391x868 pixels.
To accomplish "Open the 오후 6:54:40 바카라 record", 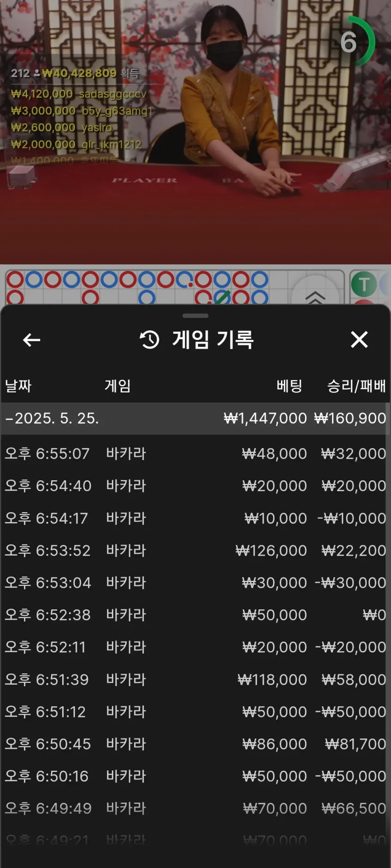I will (x=195, y=486).
